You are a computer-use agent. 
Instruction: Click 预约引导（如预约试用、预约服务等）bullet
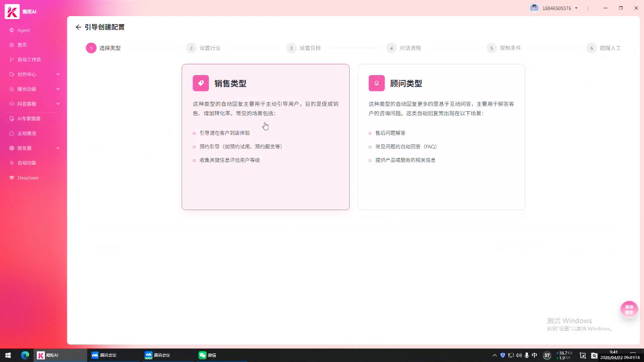tap(242, 147)
